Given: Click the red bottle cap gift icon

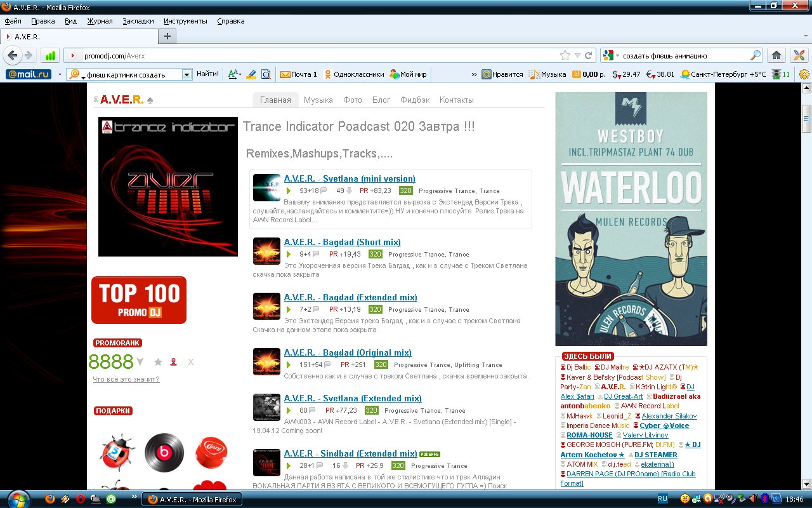Looking at the screenshot, I should click(210, 452).
